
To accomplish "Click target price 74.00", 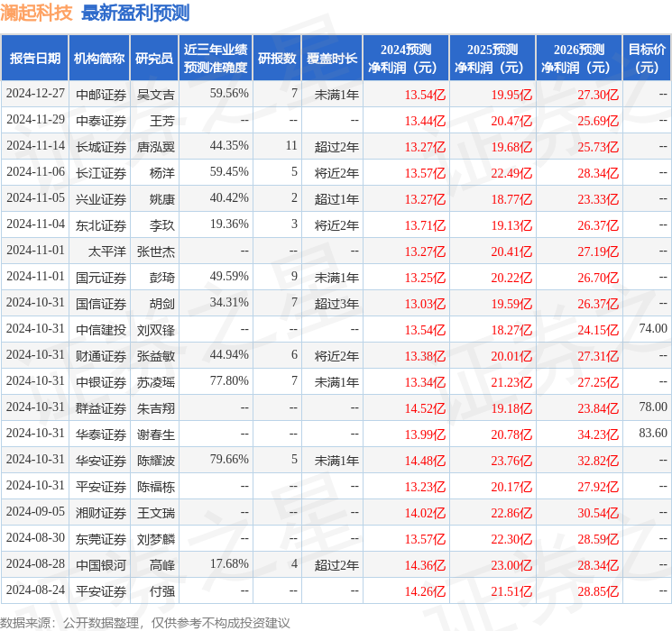I will point(653,328).
